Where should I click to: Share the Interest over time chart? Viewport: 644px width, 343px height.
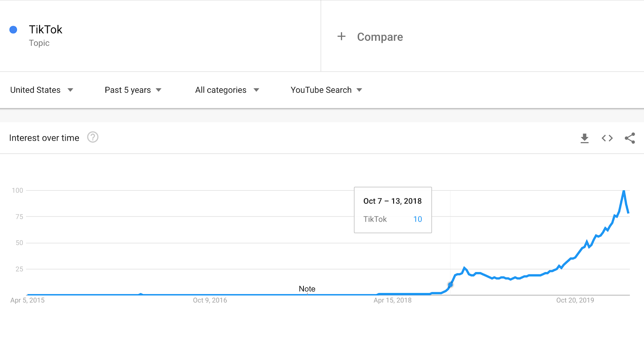tap(630, 138)
